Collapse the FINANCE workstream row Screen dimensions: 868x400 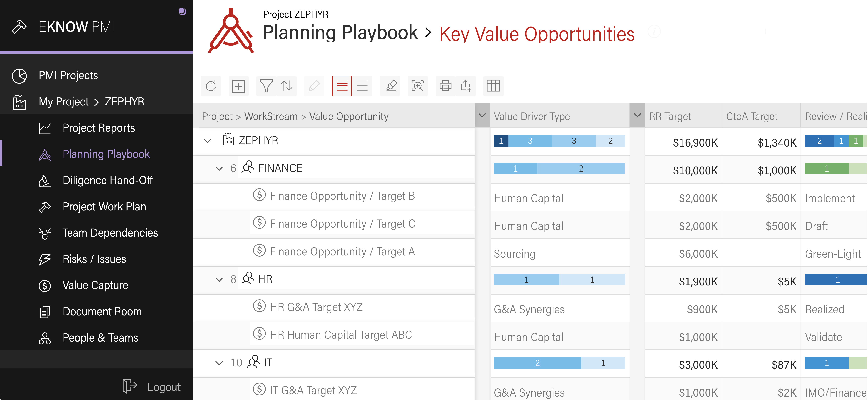pos(219,168)
